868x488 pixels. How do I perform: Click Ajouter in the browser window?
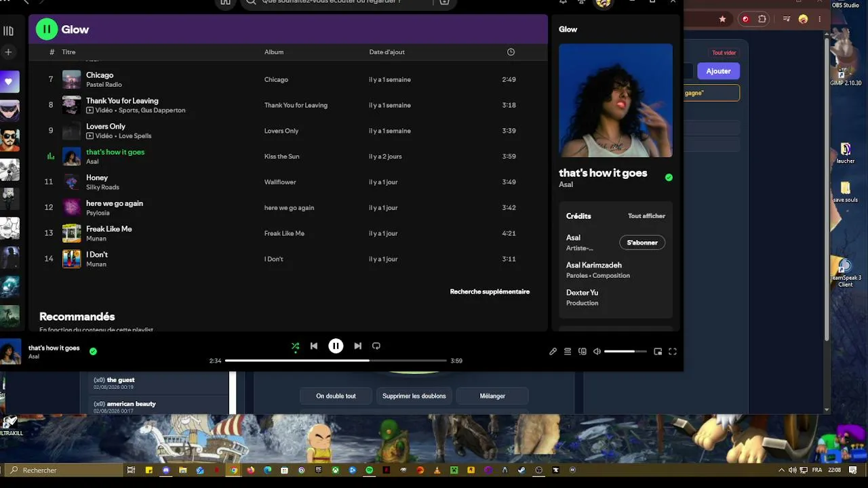click(718, 71)
